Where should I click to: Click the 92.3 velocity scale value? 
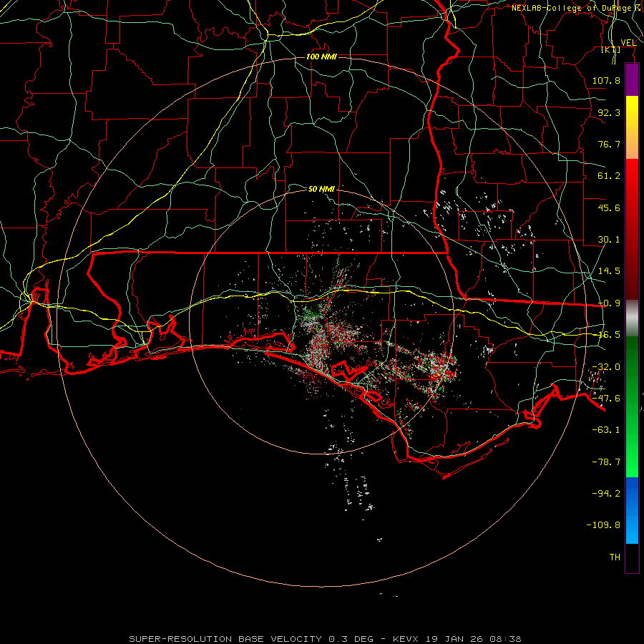click(x=609, y=112)
